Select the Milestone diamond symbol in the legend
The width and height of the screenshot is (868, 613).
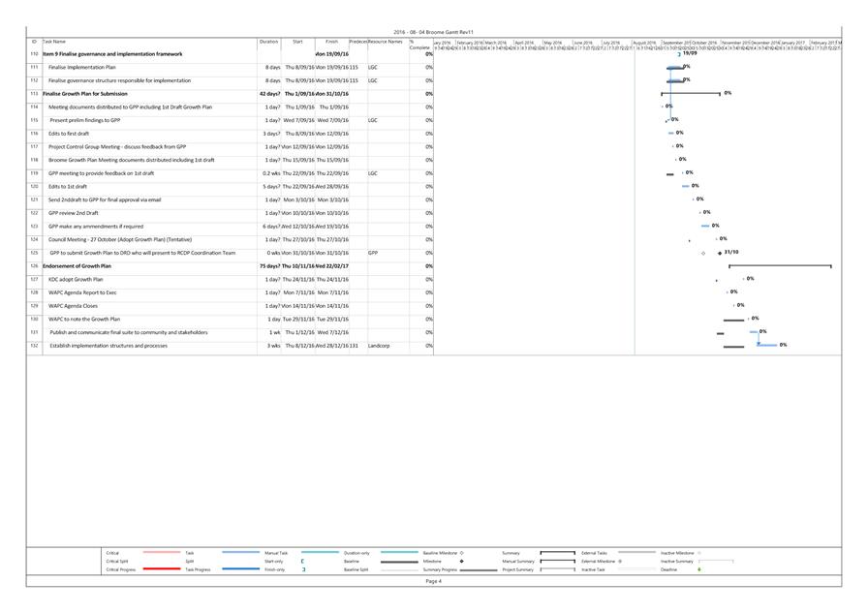[461, 561]
